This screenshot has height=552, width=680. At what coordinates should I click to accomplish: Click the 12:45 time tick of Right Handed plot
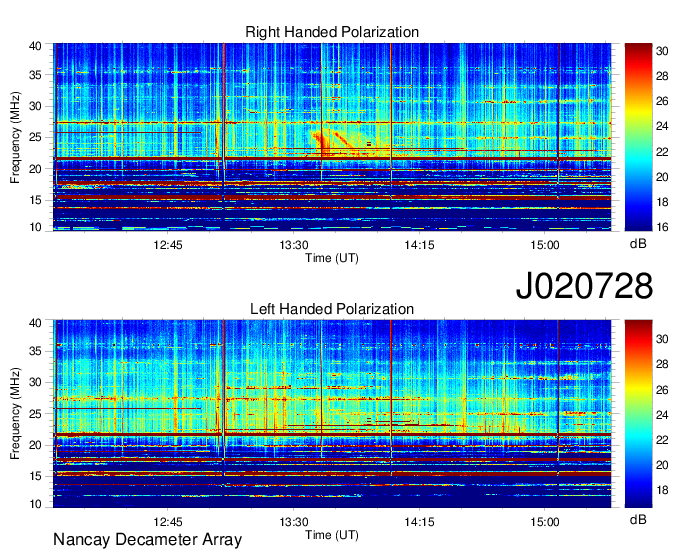tap(168, 245)
